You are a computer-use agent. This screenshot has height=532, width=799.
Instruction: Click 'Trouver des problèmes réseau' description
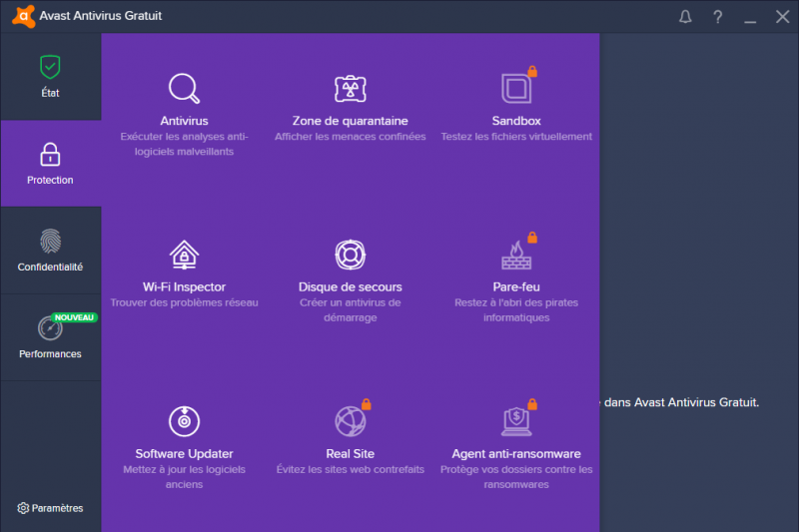(184, 302)
